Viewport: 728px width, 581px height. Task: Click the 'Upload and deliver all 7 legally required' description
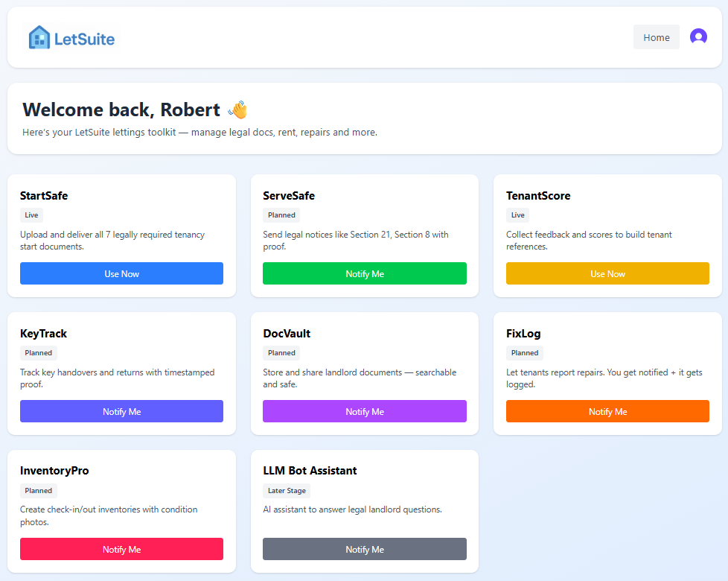coord(112,241)
